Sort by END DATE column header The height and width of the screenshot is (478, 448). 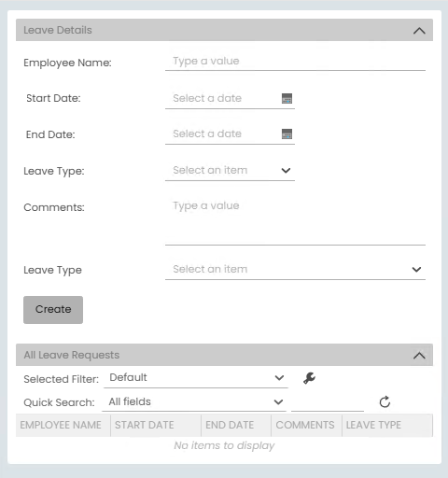coord(236,425)
